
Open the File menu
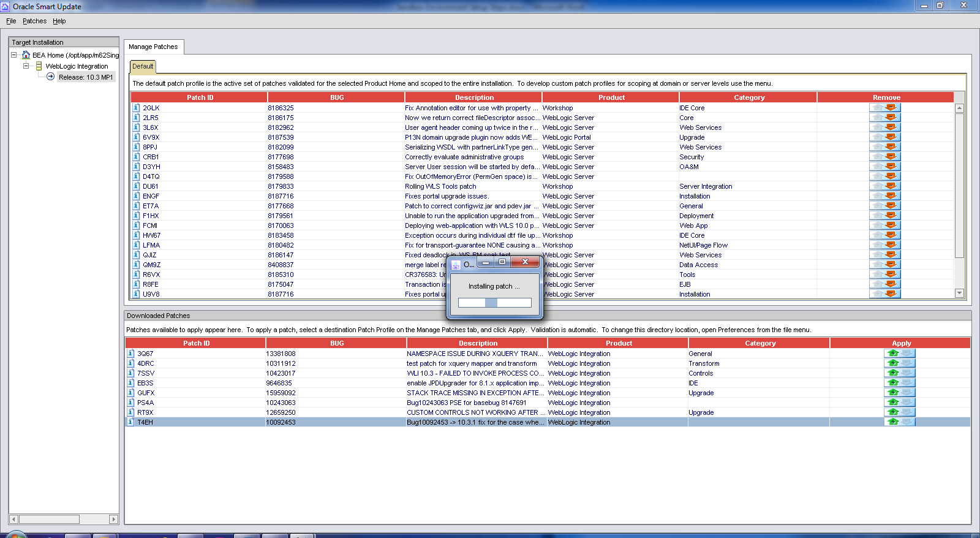11,21
